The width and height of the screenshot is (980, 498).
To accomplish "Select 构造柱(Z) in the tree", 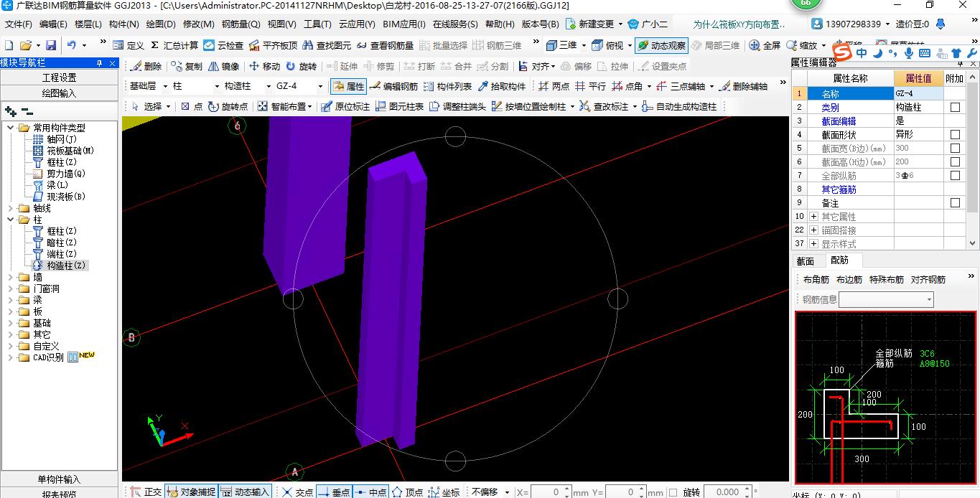I will 66,266.
